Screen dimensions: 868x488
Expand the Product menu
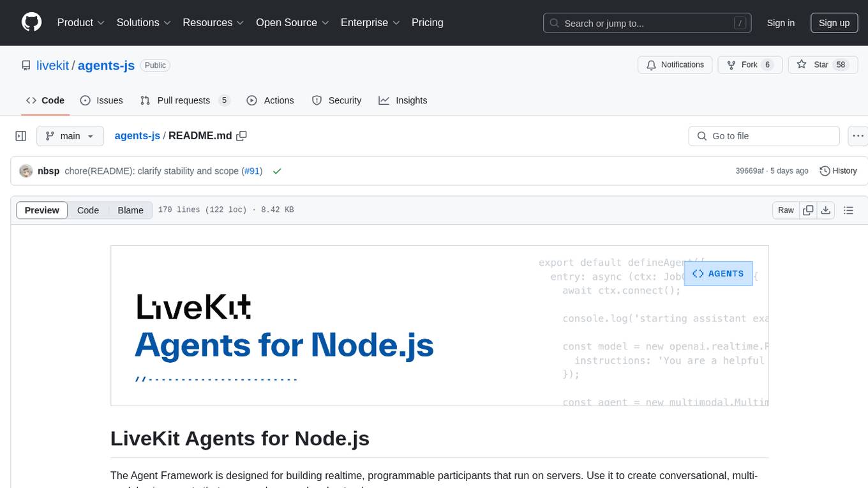[81, 22]
